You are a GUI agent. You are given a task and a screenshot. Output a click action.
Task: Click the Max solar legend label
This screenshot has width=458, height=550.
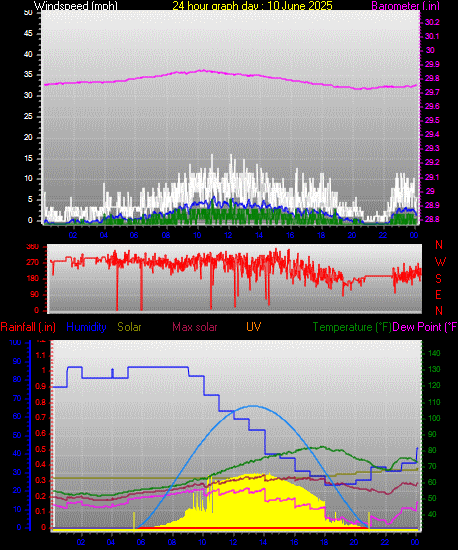tap(195, 327)
